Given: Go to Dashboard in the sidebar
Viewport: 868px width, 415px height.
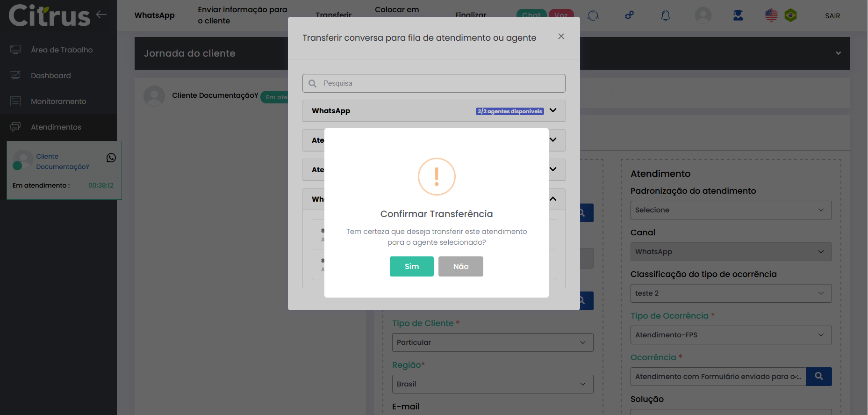Looking at the screenshot, I should pos(50,75).
